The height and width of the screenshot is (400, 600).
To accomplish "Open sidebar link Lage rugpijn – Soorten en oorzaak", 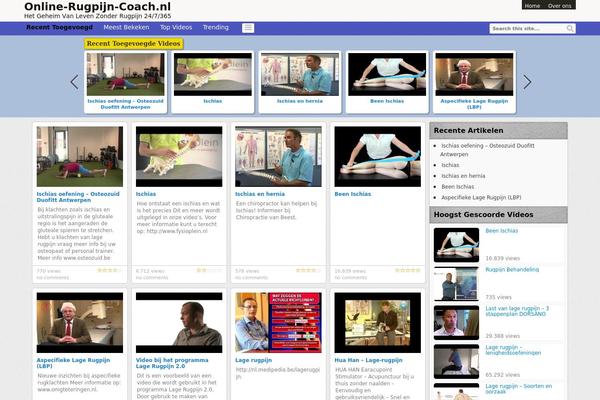I will 518,389.
